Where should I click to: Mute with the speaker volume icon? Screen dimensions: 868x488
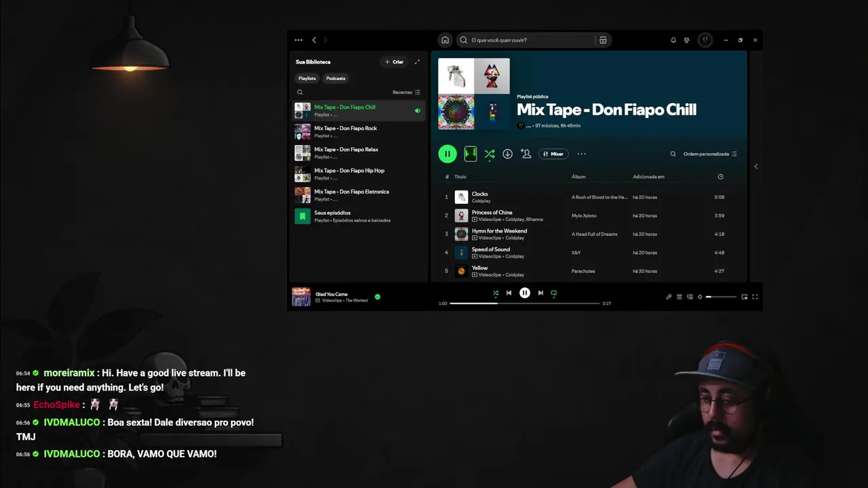pos(701,297)
